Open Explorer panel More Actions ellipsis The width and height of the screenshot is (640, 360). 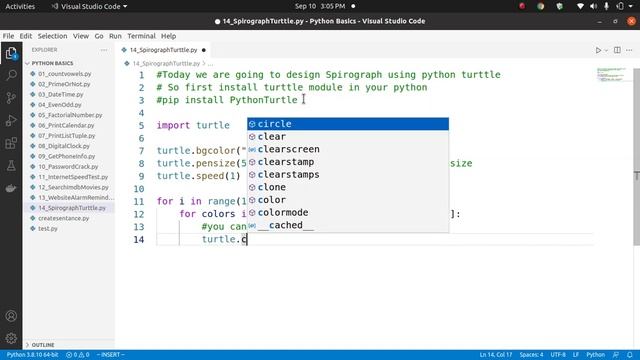point(104,50)
